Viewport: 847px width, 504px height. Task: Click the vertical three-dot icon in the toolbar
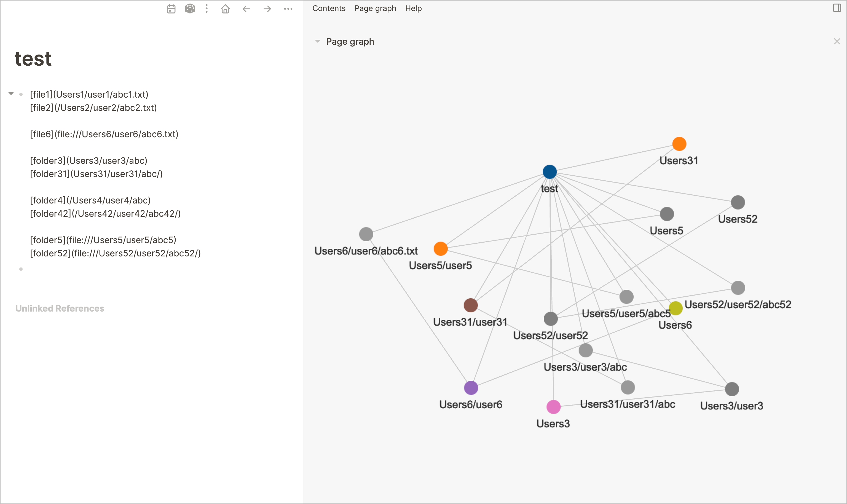pos(207,9)
